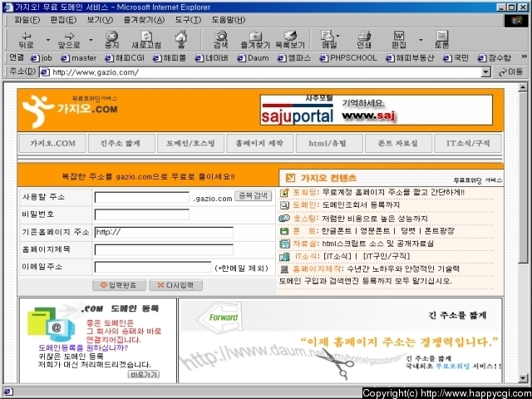Click the Go (이동) button
The width and height of the screenshot is (532, 399).
[510, 72]
